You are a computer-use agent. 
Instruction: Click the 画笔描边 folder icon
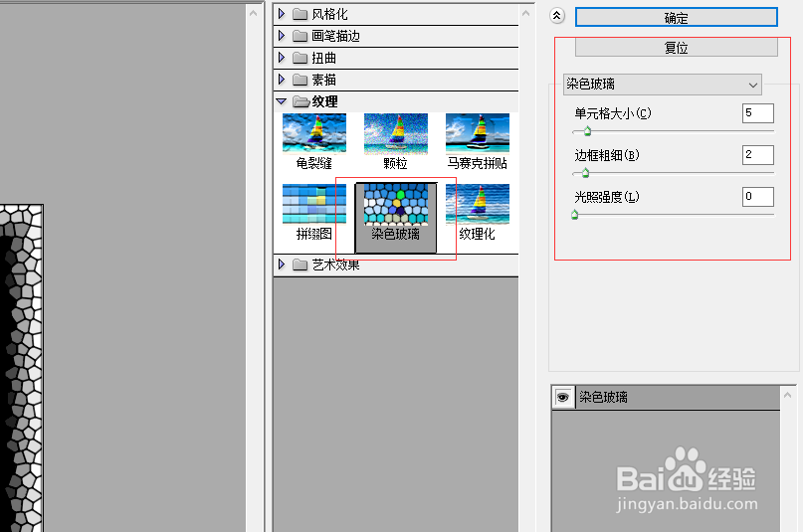point(301,36)
